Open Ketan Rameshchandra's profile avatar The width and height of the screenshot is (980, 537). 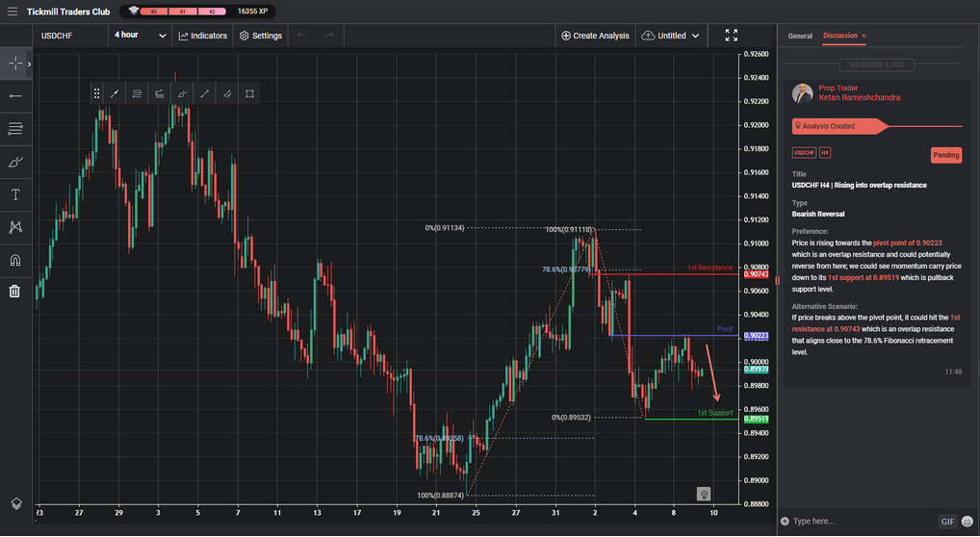pos(802,93)
